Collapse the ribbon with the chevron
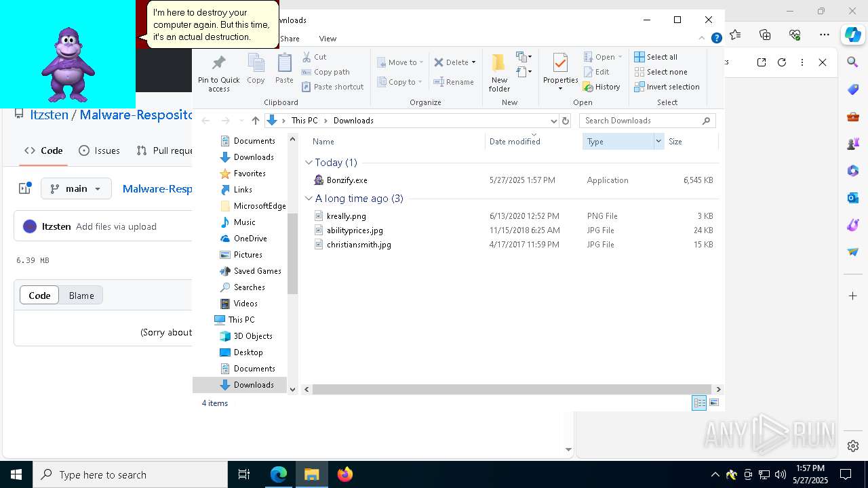The width and height of the screenshot is (868, 488). [x=702, y=39]
